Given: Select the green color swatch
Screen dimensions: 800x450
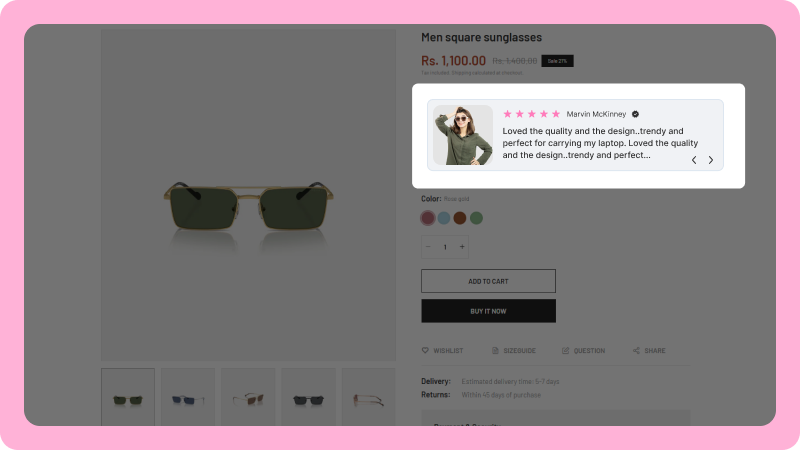Looking at the screenshot, I should [476, 218].
